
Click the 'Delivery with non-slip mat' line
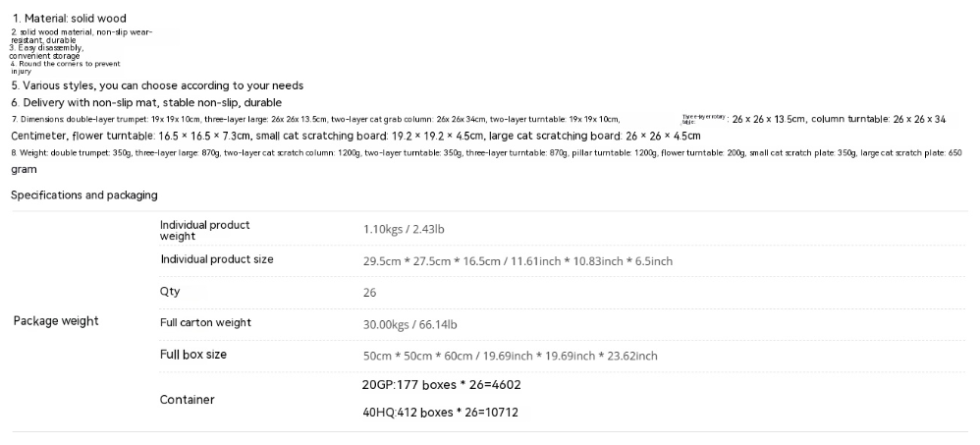click(146, 102)
